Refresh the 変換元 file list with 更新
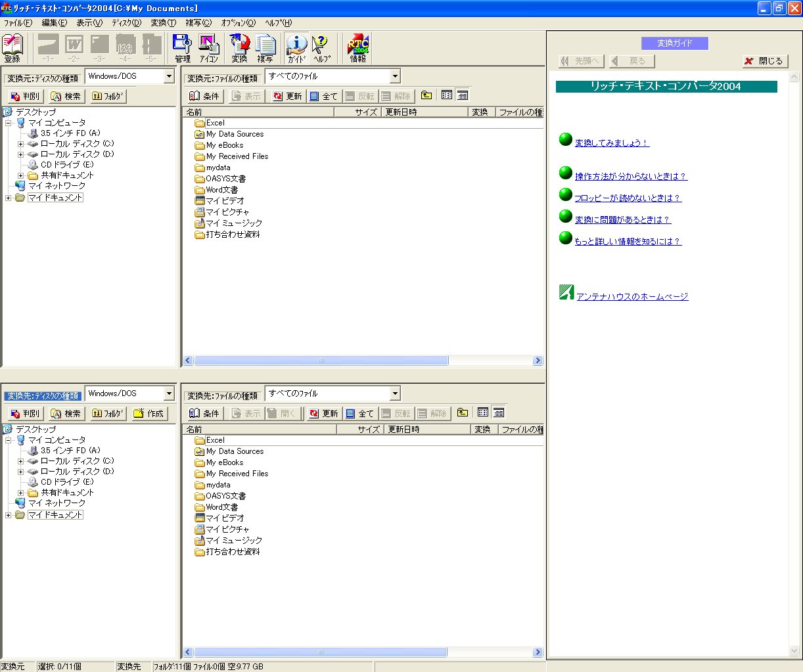This screenshot has height=672, width=803. [x=288, y=96]
